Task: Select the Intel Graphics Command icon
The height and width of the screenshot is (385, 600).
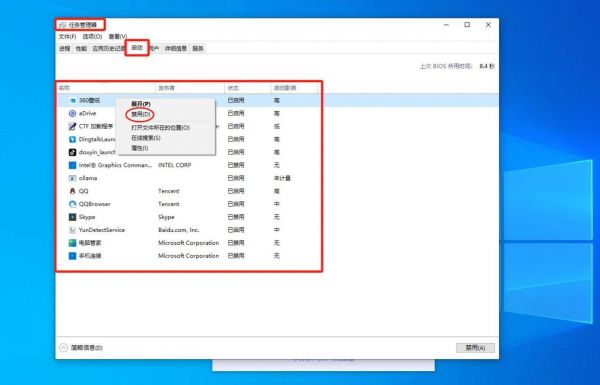Action: click(72, 165)
